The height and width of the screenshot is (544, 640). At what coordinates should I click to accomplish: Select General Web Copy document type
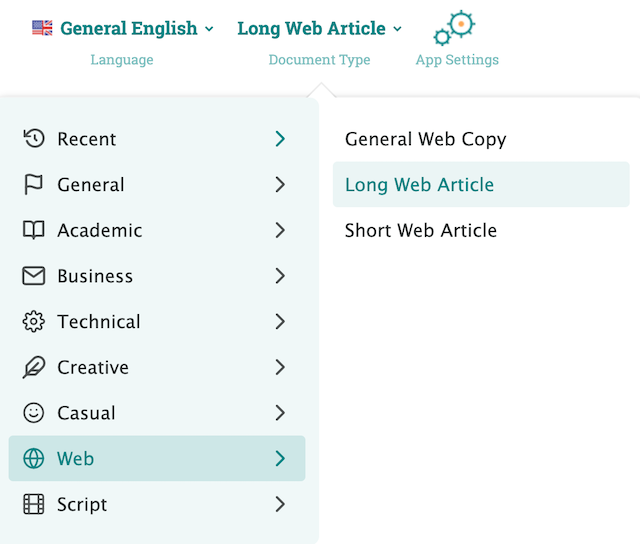[425, 139]
